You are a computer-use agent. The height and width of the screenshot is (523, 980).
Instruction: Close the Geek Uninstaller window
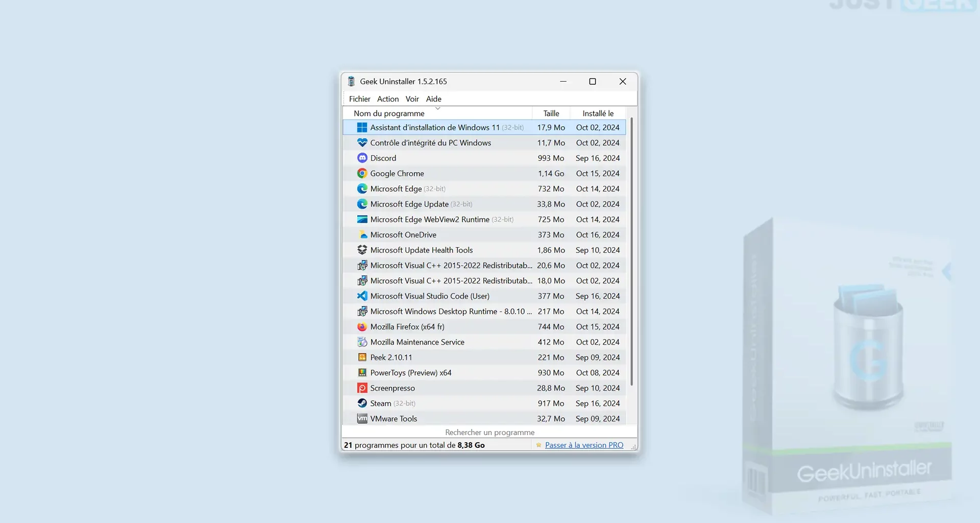(x=623, y=81)
